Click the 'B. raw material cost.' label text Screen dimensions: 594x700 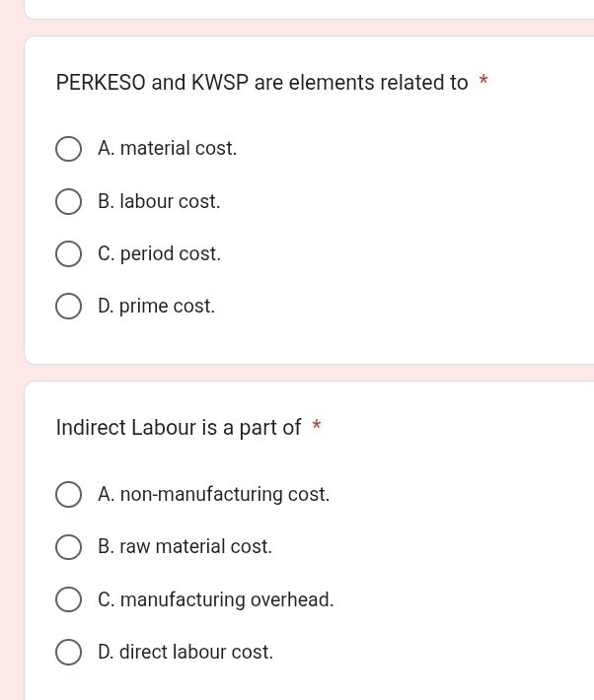click(186, 546)
